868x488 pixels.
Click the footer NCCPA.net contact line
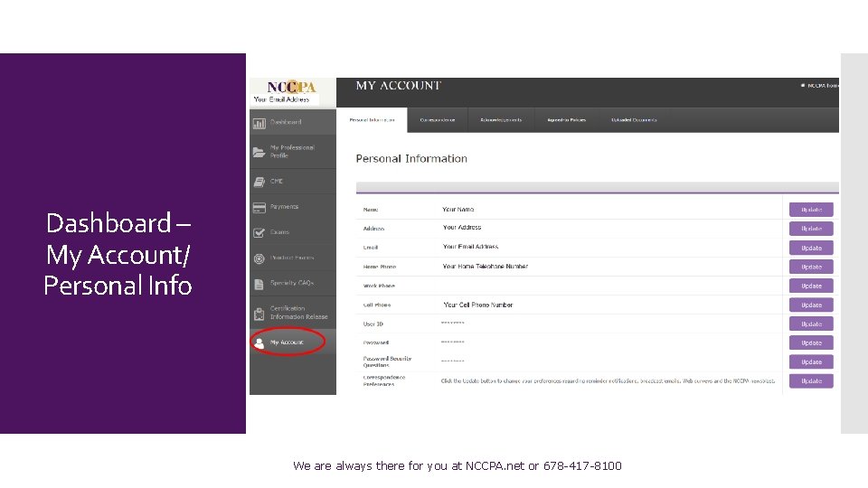click(458, 466)
